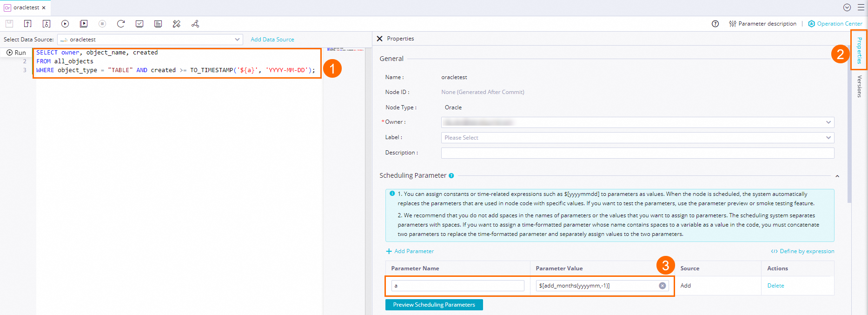Click Scheduling Parameter help icon
The height and width of the screenshot is (315, 868).
(451, 176)
